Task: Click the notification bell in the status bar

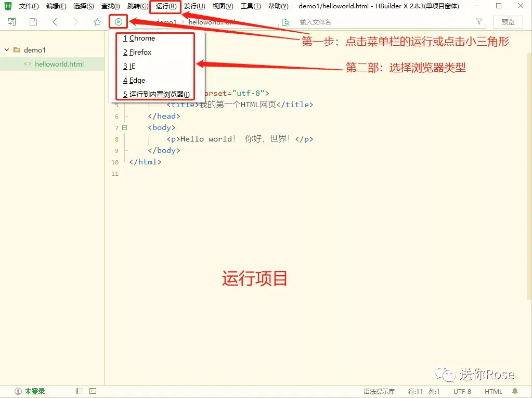Action: pyautogui.click(x=514, y=391)
